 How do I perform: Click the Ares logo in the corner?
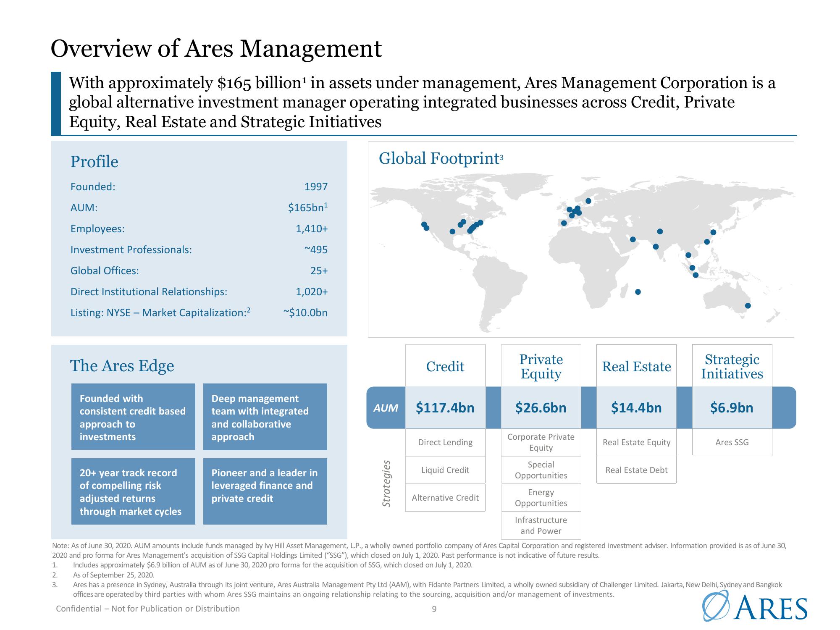(x=755, y=606)
